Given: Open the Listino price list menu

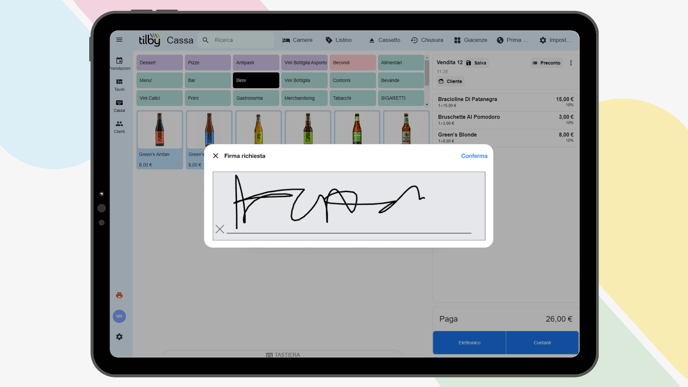Looking at the screenshot, I should coord(339,40).
